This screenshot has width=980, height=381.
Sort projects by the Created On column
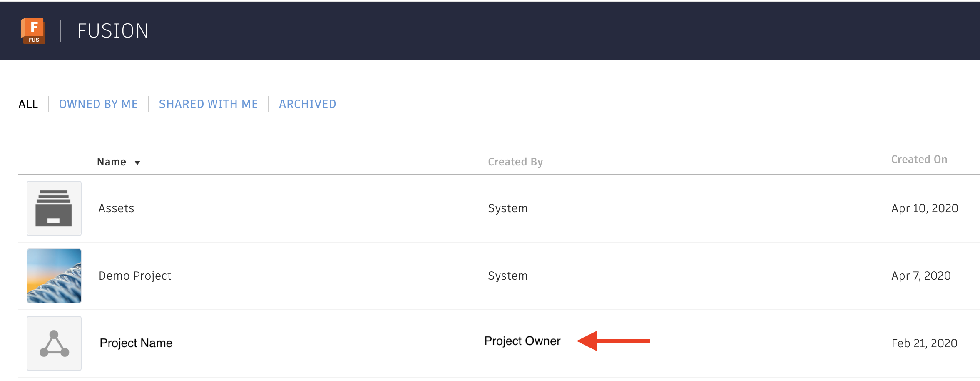point(919,159)
